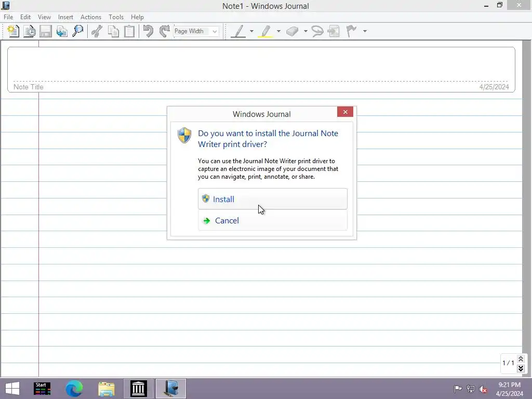Open the Pen tool options arrow
This screenshot has height=399, width=532.
coord(251,31)
